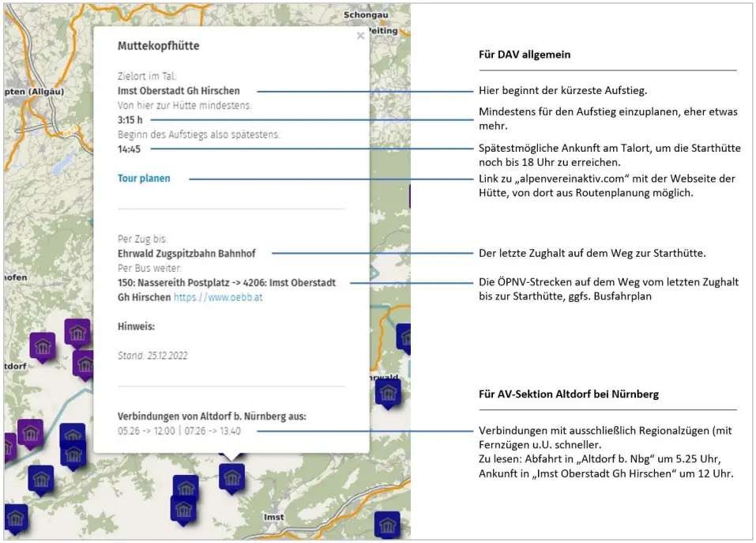Open the purple hut marker touching the popup's left edge
The height and width of the screenshot is (543, 756).
coord(85,364)
